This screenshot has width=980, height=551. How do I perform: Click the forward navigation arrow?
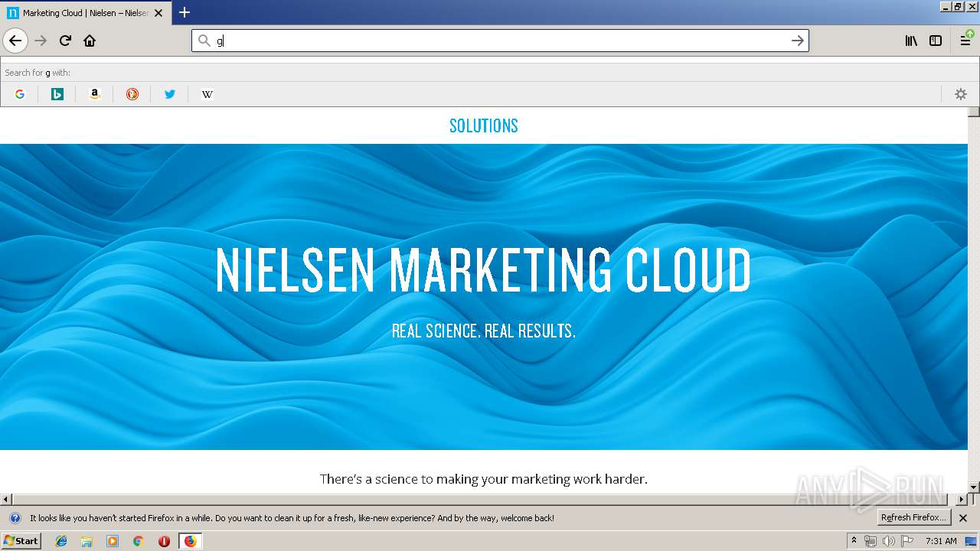click(x=41, y=41)
